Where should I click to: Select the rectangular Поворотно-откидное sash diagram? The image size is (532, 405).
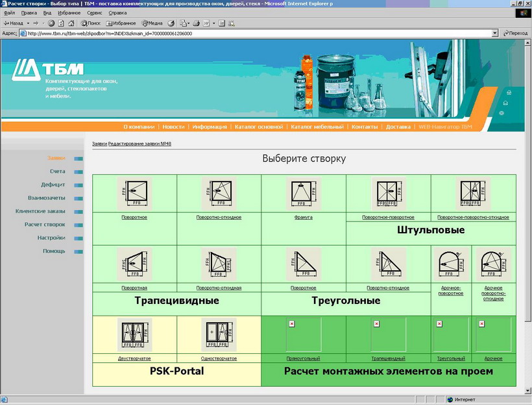pyautogui.click(x=219, y=193)
